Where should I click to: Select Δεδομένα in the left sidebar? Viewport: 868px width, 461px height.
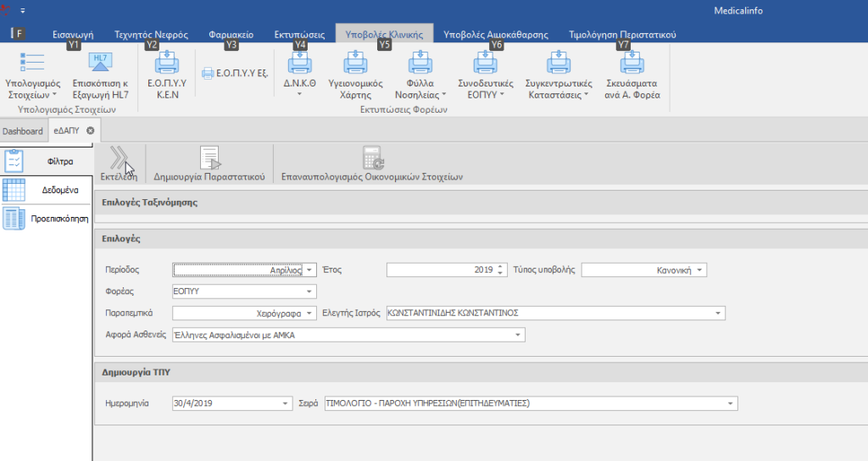point(60,190)
